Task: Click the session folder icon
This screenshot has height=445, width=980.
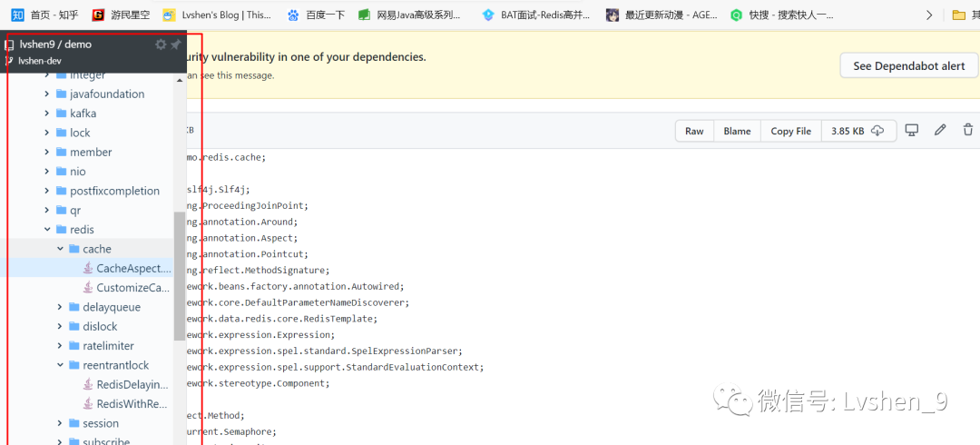Action: pos(73,423)
